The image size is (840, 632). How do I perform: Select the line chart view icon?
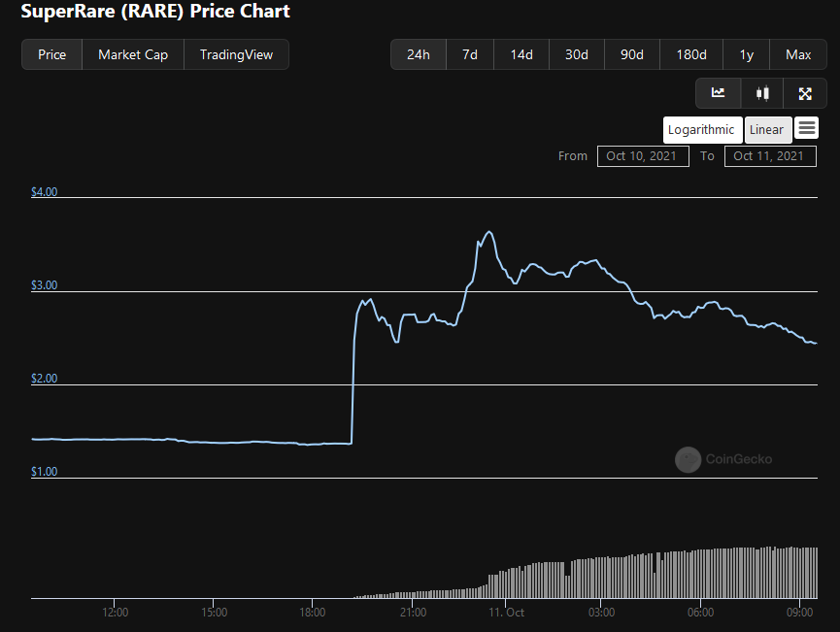pos(718,93)
